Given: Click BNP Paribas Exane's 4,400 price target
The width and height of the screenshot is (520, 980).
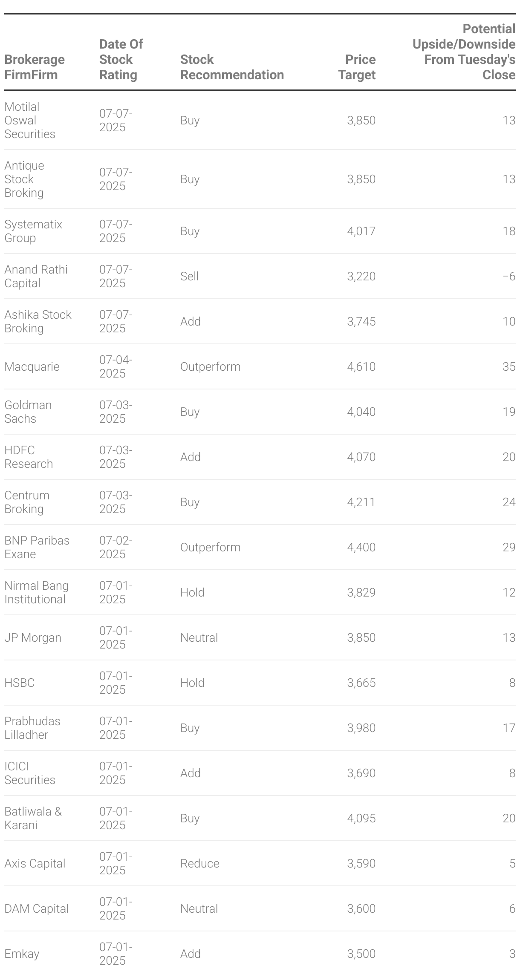Looking at the screenshot, I should pyautogui.click(x=361, y=547).
